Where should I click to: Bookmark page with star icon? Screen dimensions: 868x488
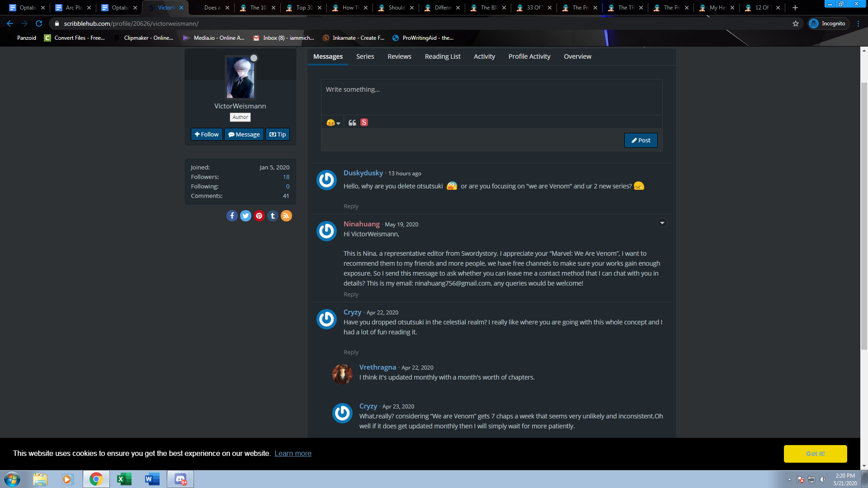(796, 23)
